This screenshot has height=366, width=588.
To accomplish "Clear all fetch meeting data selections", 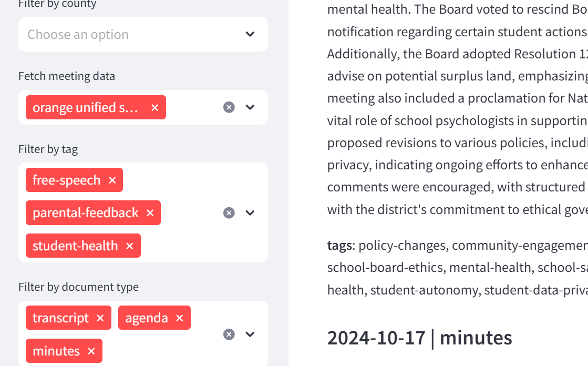I will (x=229, y=107).
